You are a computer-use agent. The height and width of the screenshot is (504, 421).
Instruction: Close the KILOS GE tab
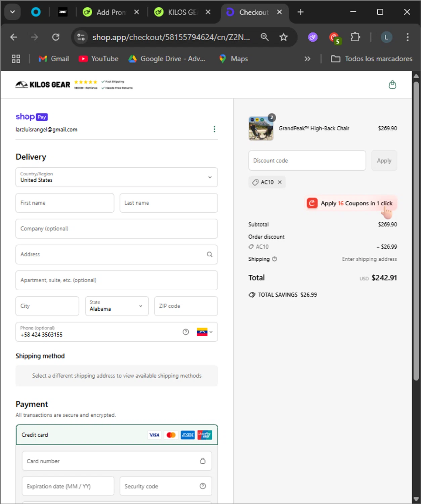(208, 12)
